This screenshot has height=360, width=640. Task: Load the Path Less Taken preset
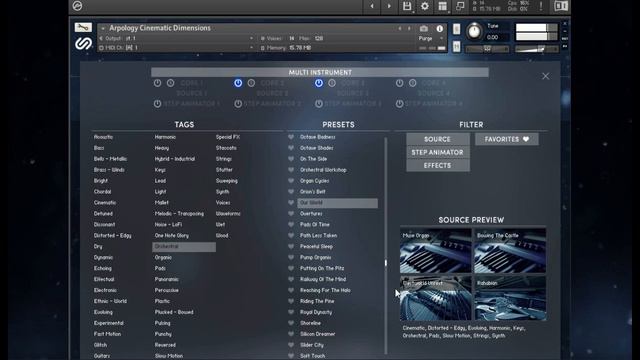(318, 236)
